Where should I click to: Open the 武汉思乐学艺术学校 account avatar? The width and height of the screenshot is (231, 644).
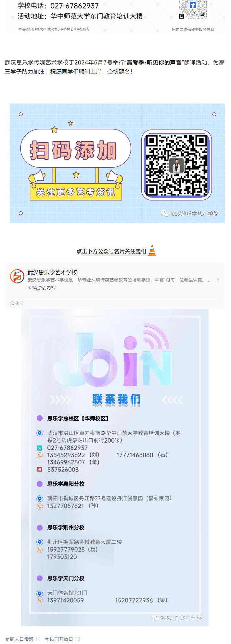(x=17, y=276)
